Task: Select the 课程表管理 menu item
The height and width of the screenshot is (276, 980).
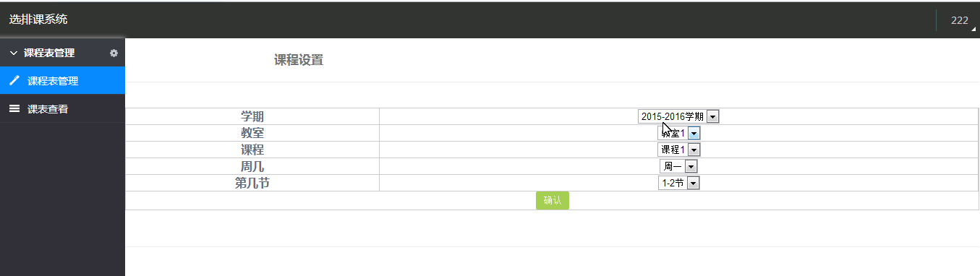Action: click(62, 81)
